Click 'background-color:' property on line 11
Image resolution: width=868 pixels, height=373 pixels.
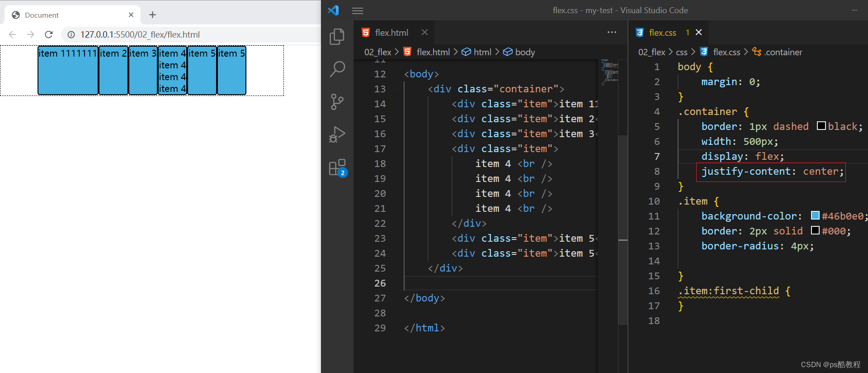(x=751, y=216)
